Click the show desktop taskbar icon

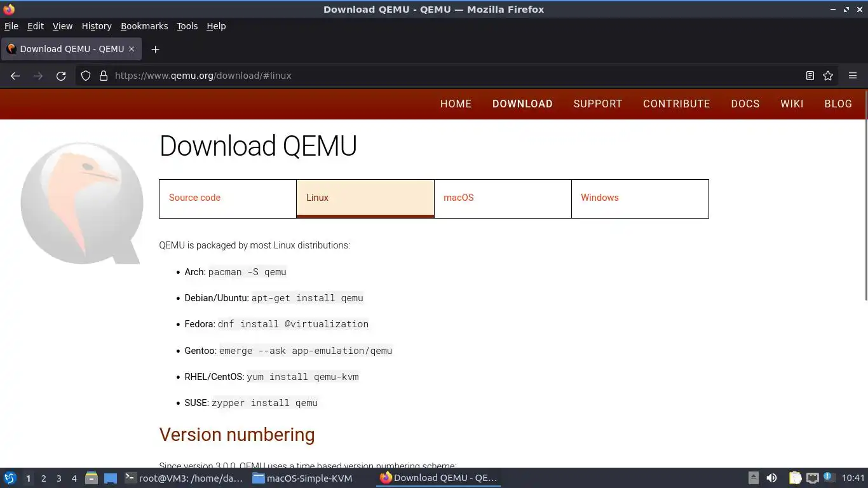[x=111, y=478]
